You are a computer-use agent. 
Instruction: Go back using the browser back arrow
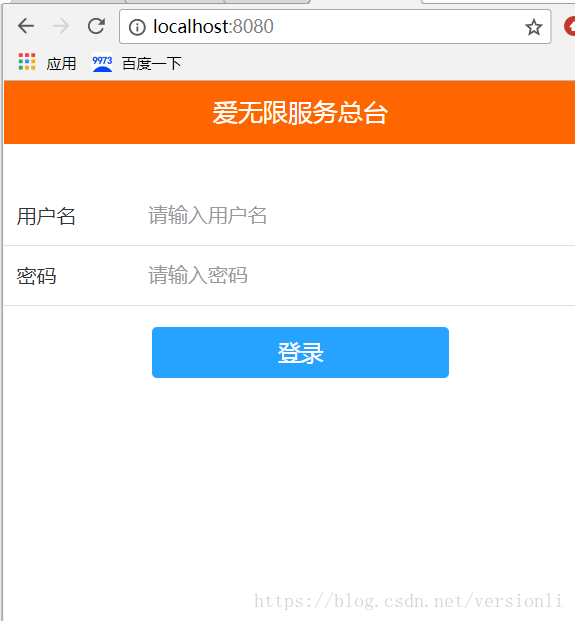26,27
